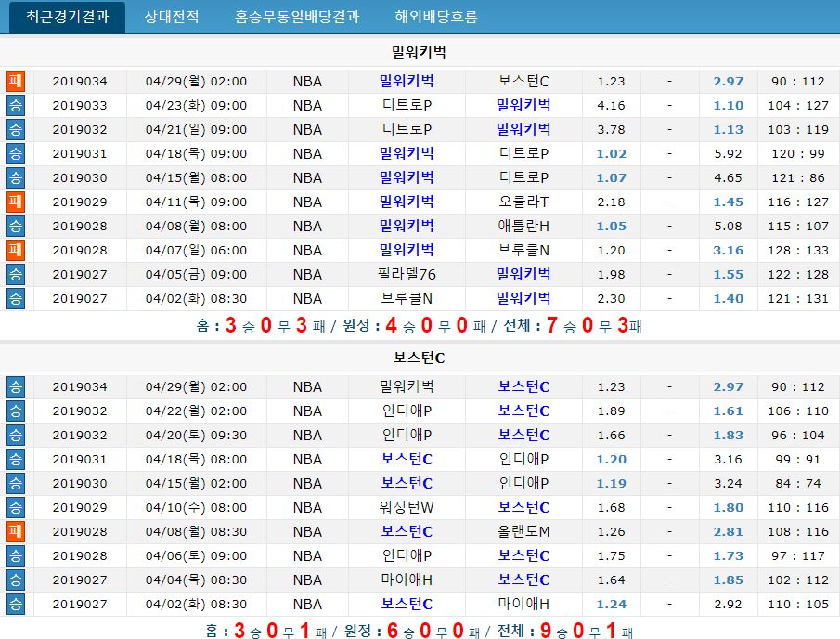Click game number 2019033
The width and height of the screenshot is (840, 639).
(80, 105)
